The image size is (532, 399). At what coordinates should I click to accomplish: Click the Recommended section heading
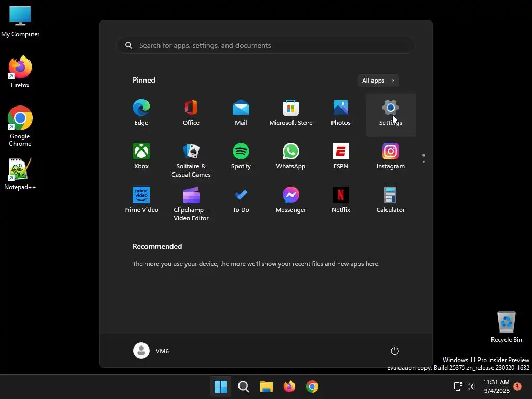pos(157,246)
